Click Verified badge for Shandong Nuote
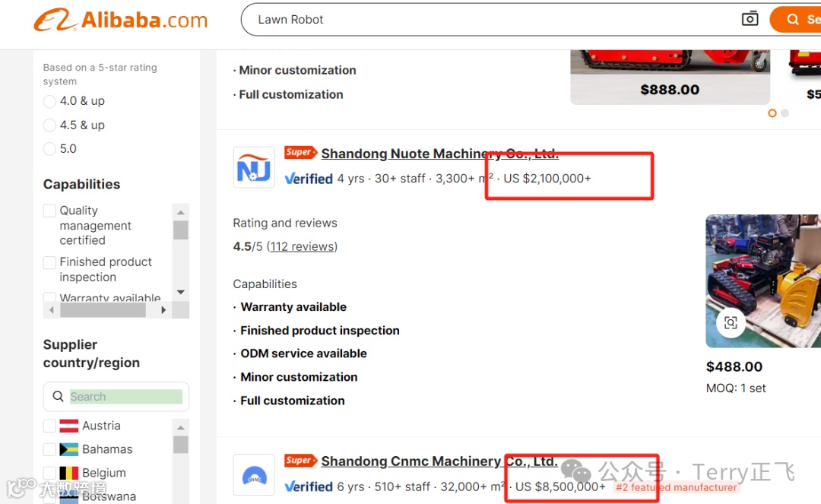The height and width of the screenshot is (504, 821). (309, 179)
